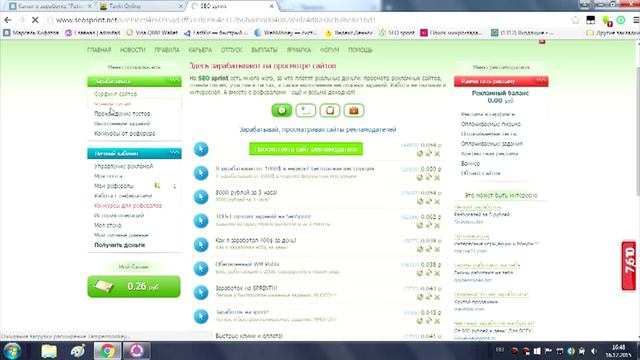Switch to SEO sprint tab
The height and width of the screenshot is (360, 640).
click(233, 6)
